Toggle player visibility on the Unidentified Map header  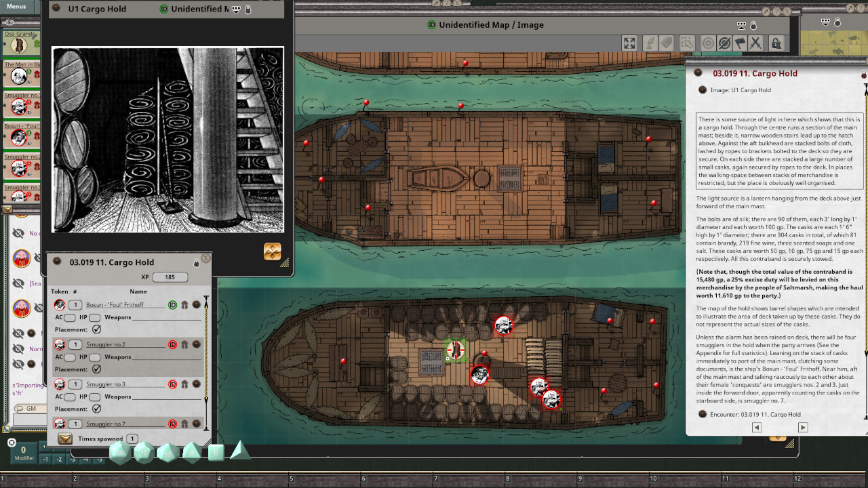coord(741,24)
